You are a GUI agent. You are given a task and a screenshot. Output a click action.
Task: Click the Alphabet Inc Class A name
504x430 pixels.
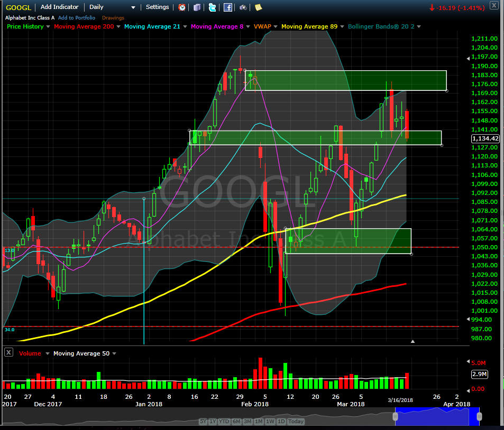click(30, 18)
